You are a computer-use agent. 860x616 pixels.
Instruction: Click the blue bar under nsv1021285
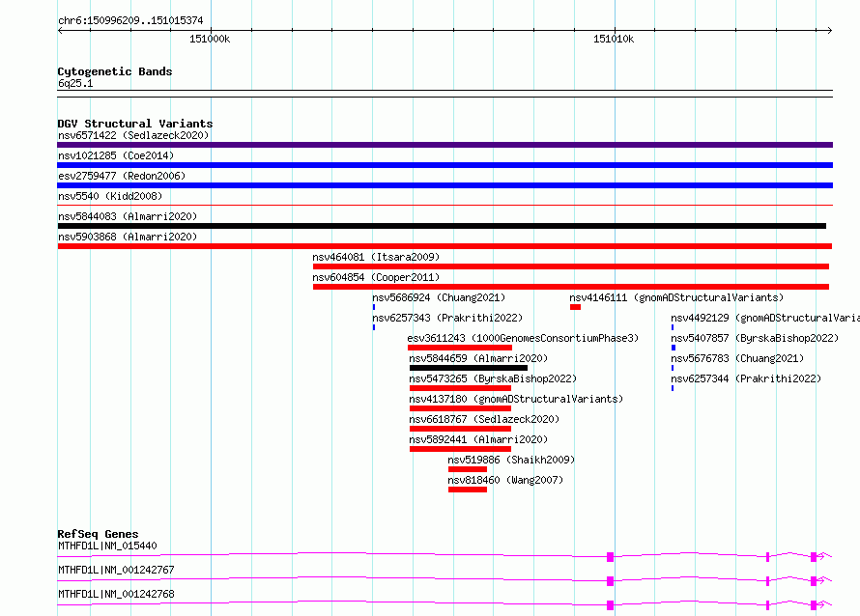coord(444,165)
